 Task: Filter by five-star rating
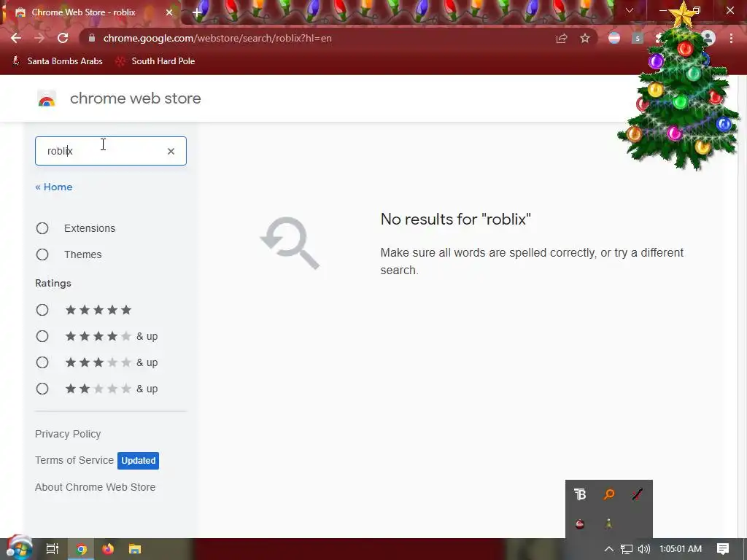42,310
